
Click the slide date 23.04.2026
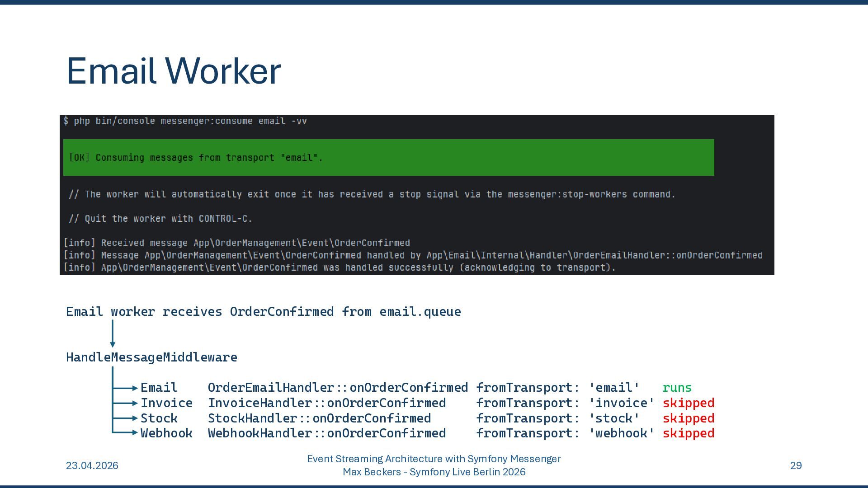[x=92, y=466]
